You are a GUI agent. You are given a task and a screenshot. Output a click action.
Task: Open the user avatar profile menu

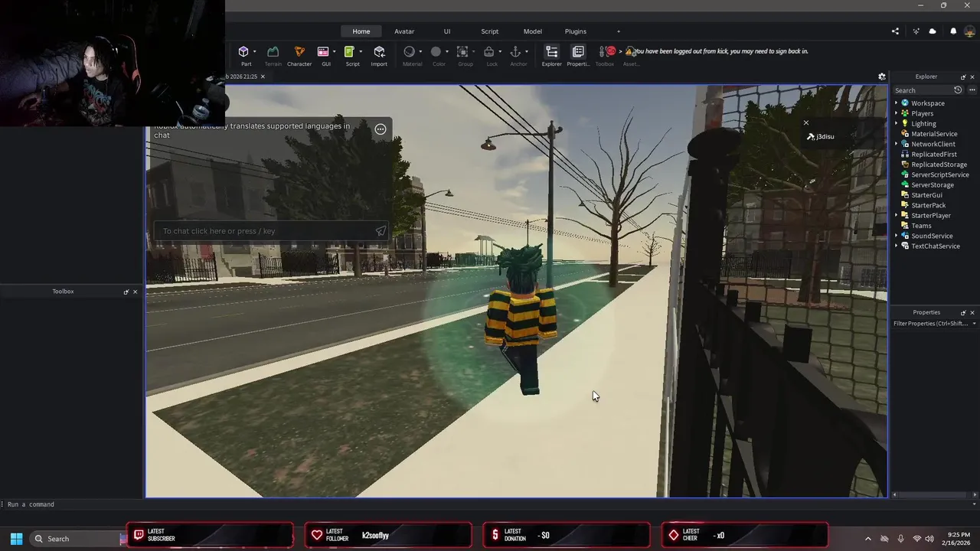point(970,31)
